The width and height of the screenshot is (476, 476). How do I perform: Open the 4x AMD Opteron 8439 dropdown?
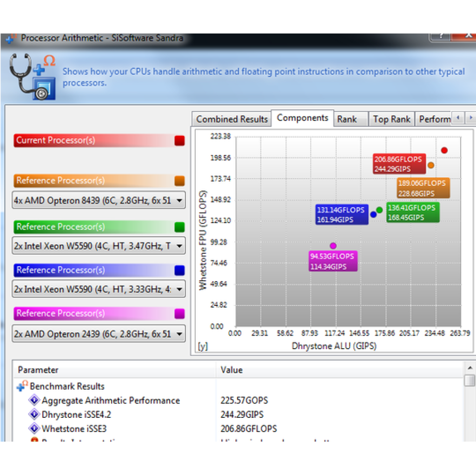99,200
